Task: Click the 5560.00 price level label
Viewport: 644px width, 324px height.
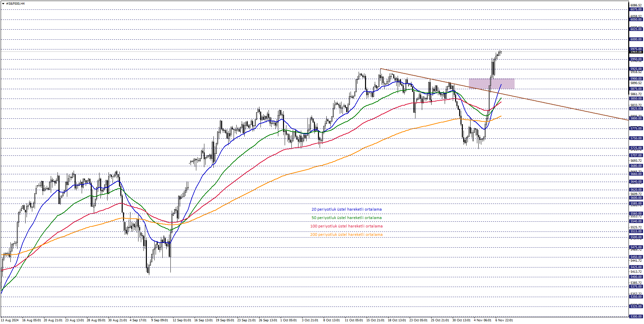Action: (x=636, y=214)
